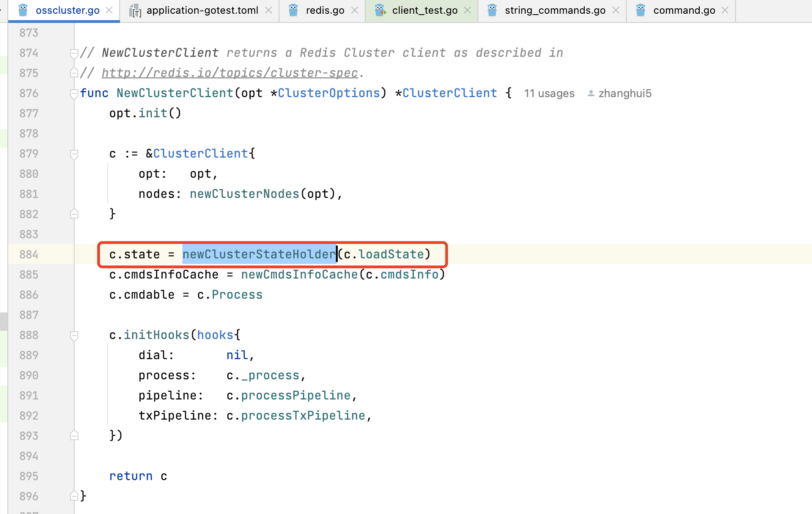Close the redis.go tab
812x514 pixels.
pyautogui.click(x=355, y=10)
